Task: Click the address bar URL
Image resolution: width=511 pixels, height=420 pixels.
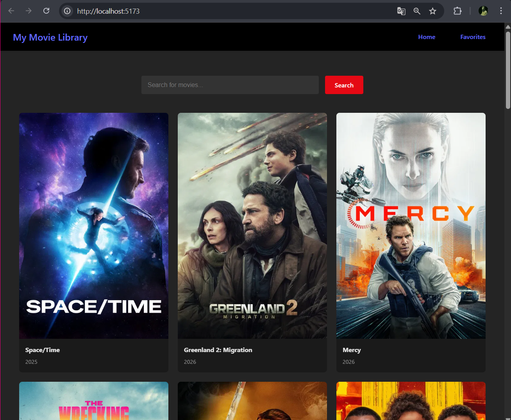Action: (108, 11)
